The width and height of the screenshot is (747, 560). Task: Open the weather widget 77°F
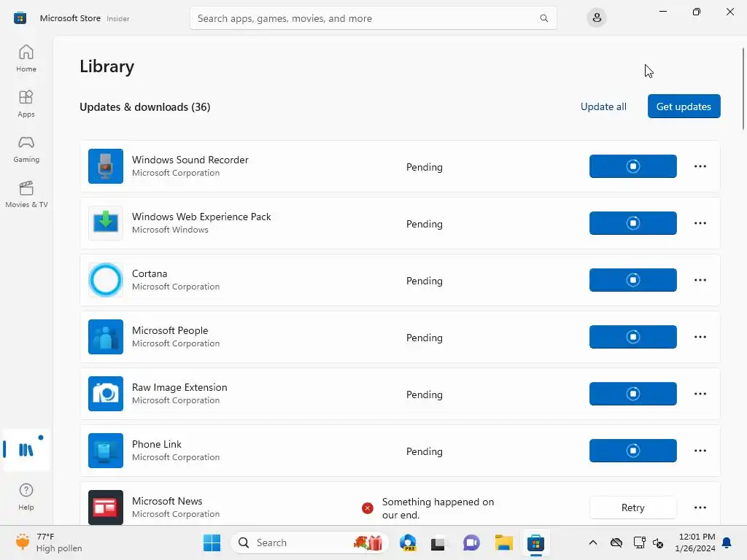(49, 542)
